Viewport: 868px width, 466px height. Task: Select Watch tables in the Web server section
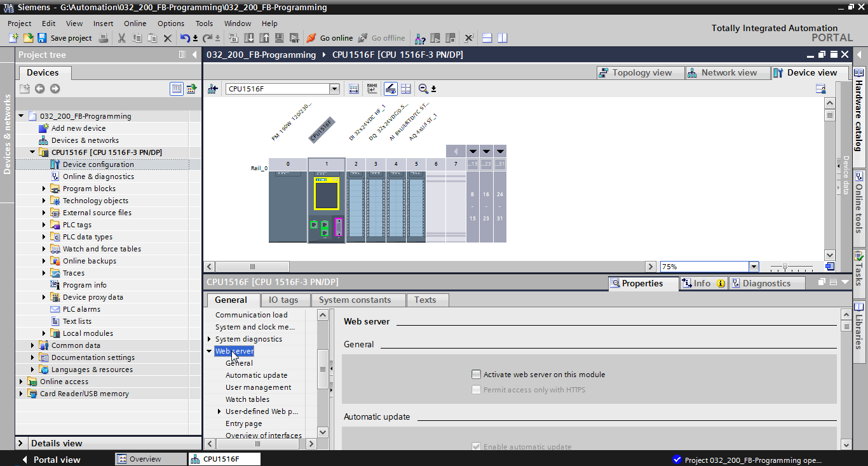point(247,399)
